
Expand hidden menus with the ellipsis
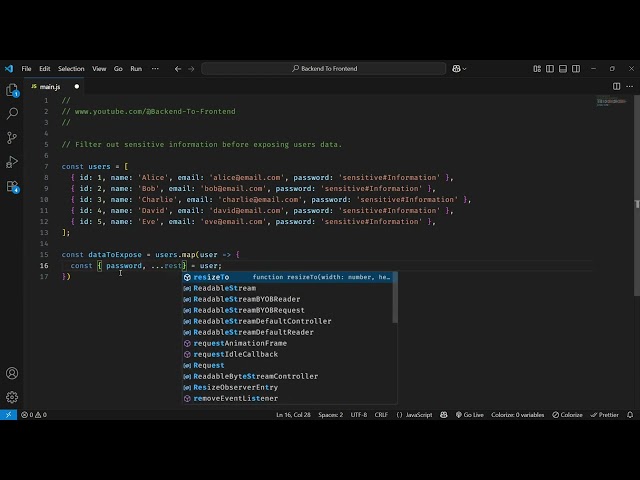pos(155,69)
